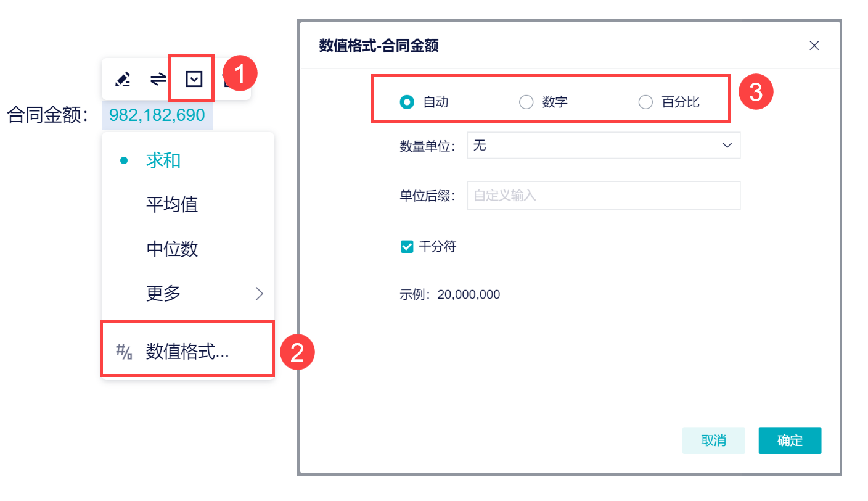Click the edit pencil icon in toolbar
The width and height of the screenshot is (868, 501).
point(123,79)
